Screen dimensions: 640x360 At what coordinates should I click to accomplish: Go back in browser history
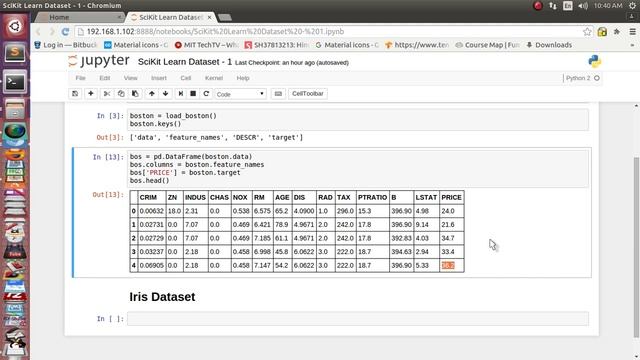38,31
